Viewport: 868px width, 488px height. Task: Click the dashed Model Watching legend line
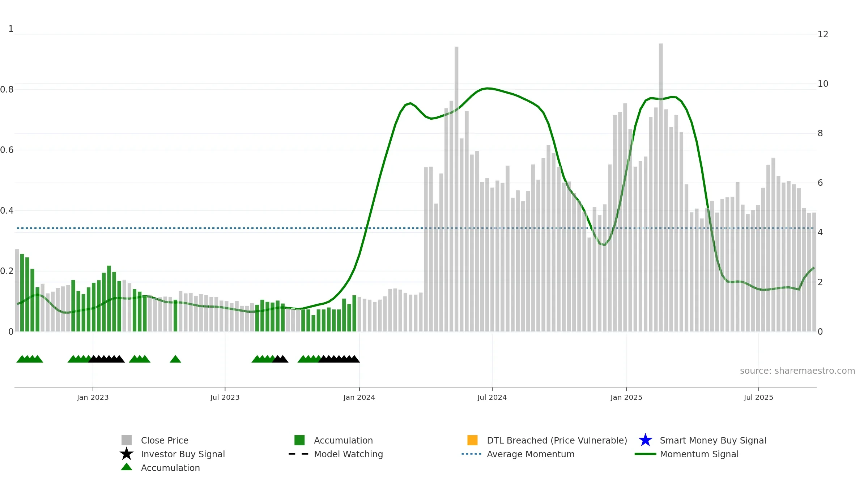(299, 454)
